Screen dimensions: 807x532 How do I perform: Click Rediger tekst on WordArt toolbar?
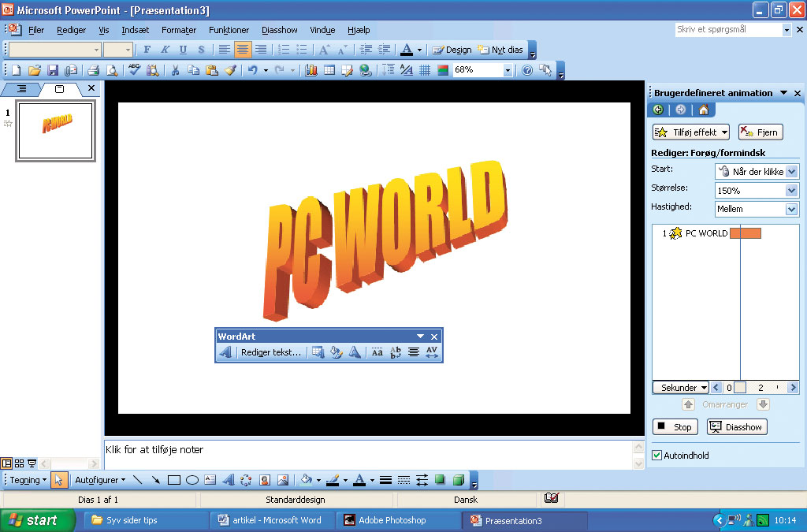click(x=270, y=352)
